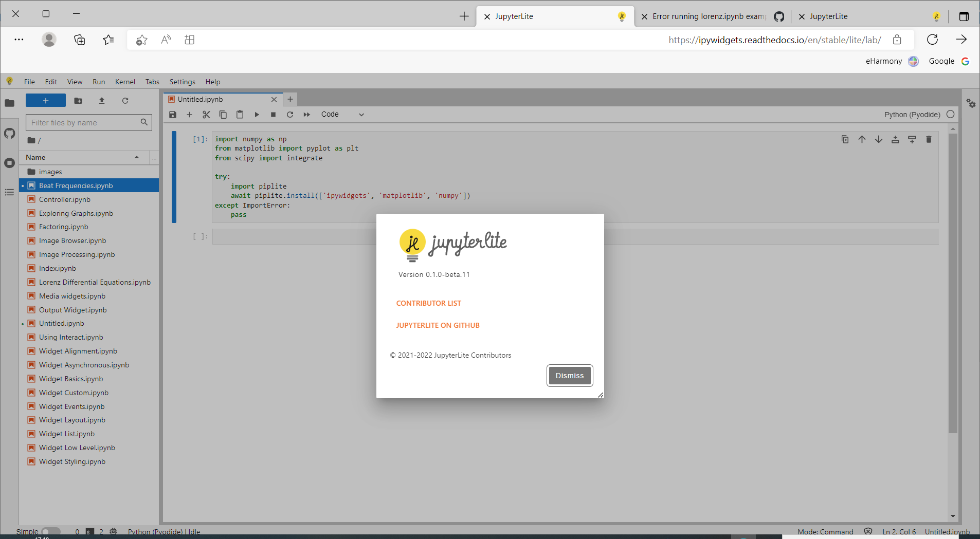Screen dimensions: 980x539
Task: Interrupt the kernel with stop icon
Action: pos(273,115)
